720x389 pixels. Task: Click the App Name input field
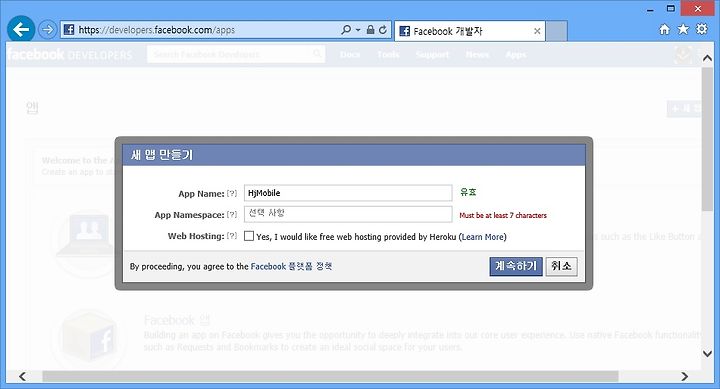348,193
